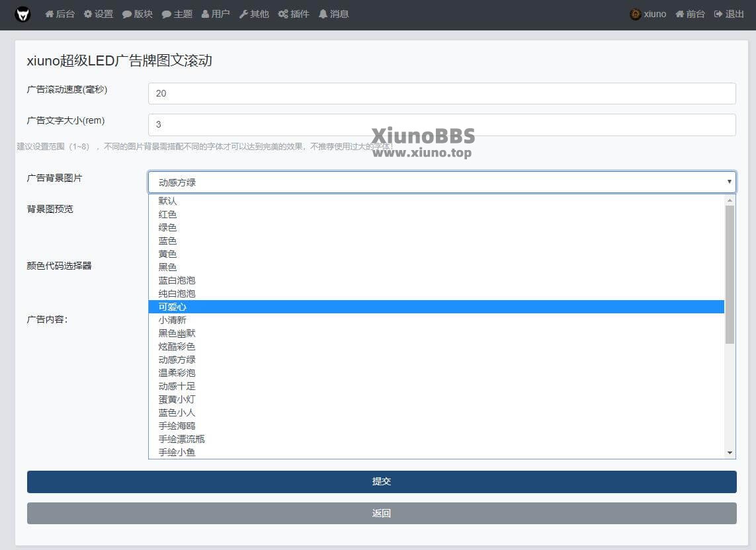Click the chat bubble icon beside 主题
Screen dimensions: 756x550
[x=166, y=15]
